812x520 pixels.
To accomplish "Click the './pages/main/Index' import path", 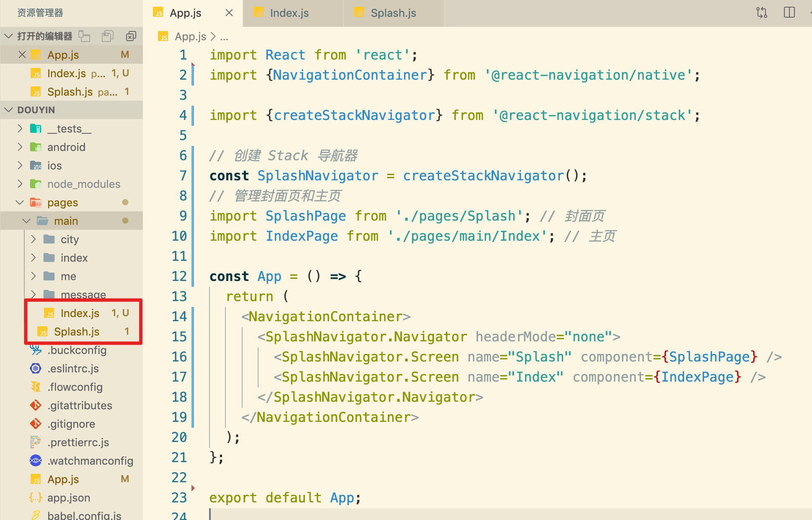I will [467, 236].
